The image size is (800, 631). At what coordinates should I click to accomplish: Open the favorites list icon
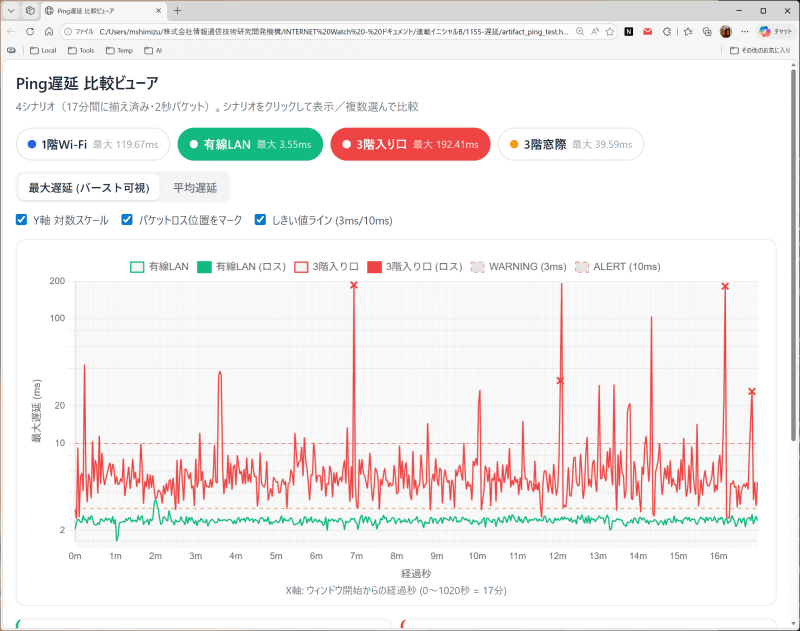pyautogui.click(x=688, y=32)
